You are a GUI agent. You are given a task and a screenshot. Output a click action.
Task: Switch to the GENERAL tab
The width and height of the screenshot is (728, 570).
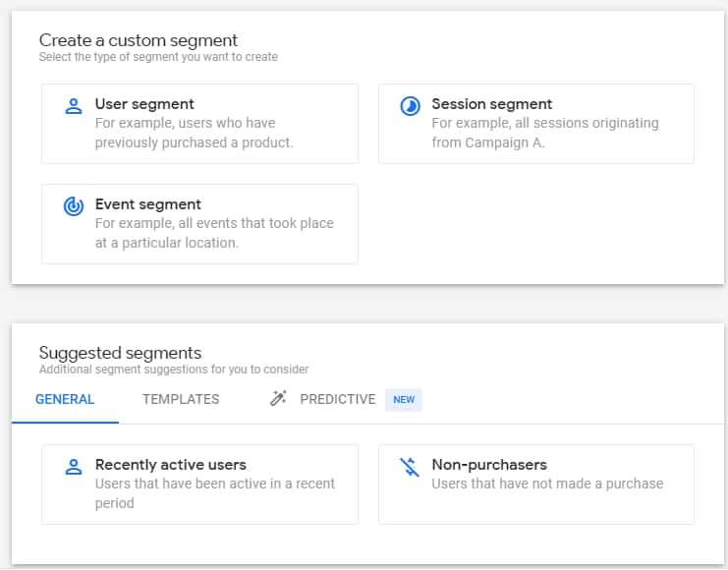65,399
